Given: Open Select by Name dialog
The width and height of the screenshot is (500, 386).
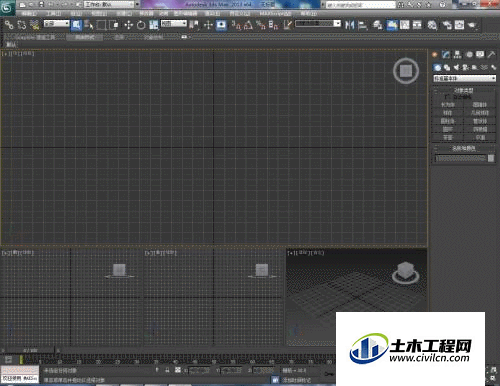Looking at the screenshot, I should [89, 25].
